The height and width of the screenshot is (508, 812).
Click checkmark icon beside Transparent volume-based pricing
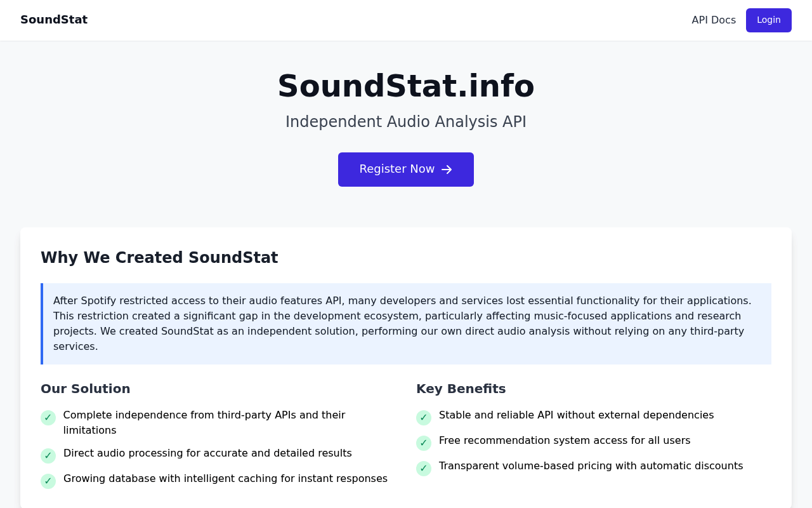(424, 469)
